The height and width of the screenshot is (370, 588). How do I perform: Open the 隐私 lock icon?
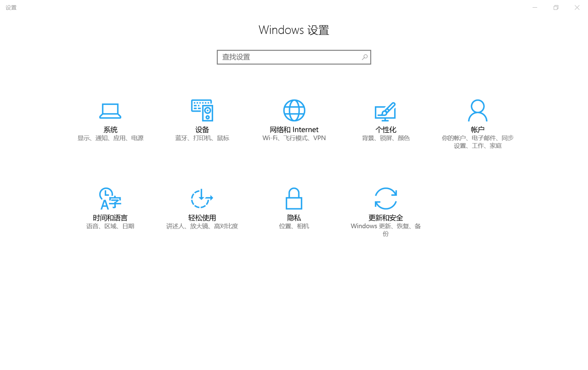[x=294, y=199]
